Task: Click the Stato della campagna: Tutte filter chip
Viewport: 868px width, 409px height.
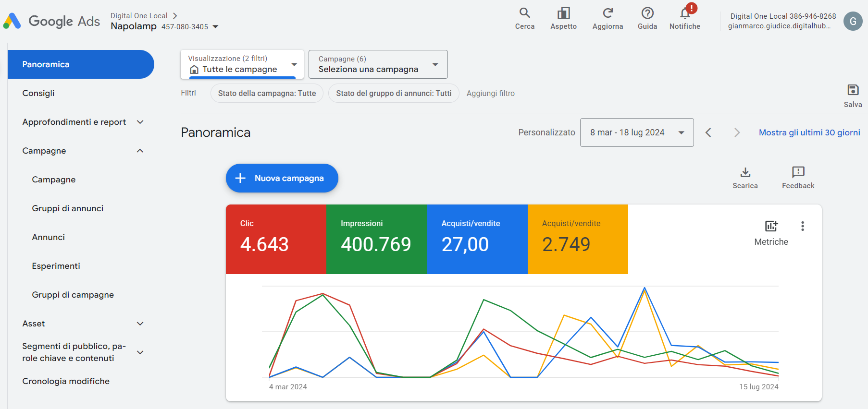Action: tap(267, 93)
